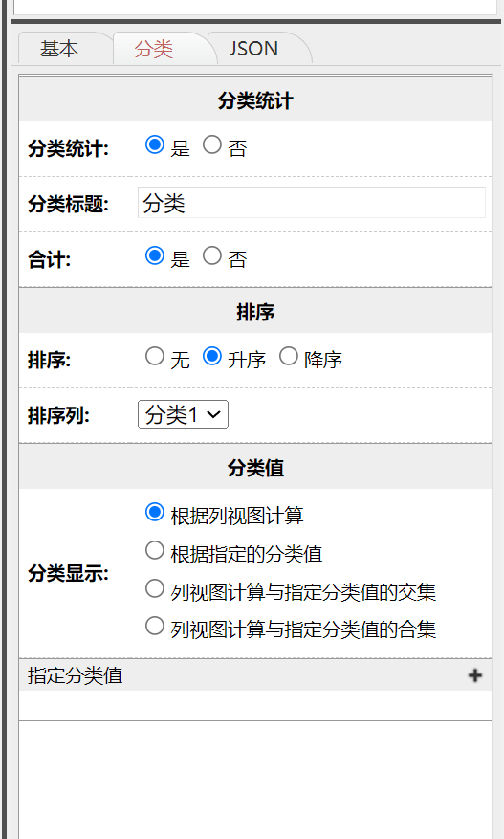
Task: Click the 分类标题: label
Action: coord(68,204)
